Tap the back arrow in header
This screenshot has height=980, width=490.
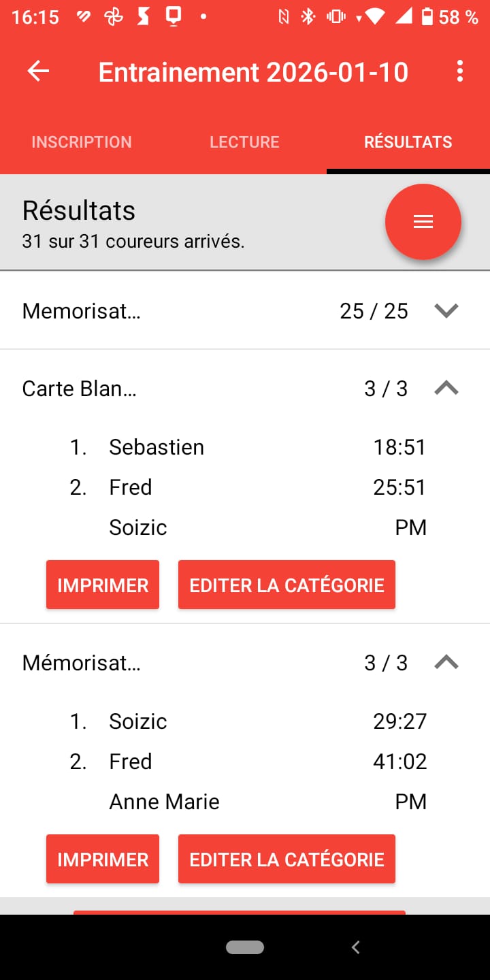pos(38,71)
